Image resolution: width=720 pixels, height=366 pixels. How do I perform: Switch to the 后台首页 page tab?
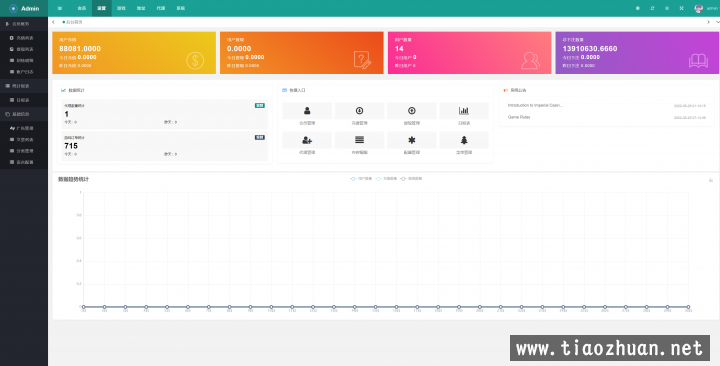(73, 22)
